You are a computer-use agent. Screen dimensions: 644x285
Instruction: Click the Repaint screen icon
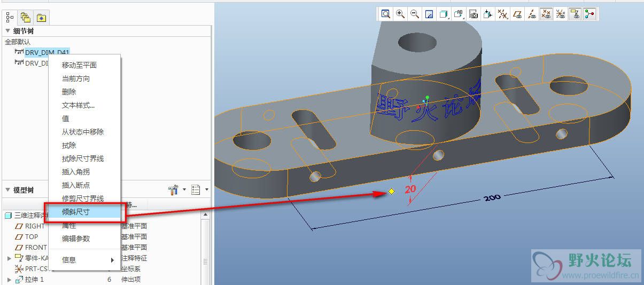429,14
